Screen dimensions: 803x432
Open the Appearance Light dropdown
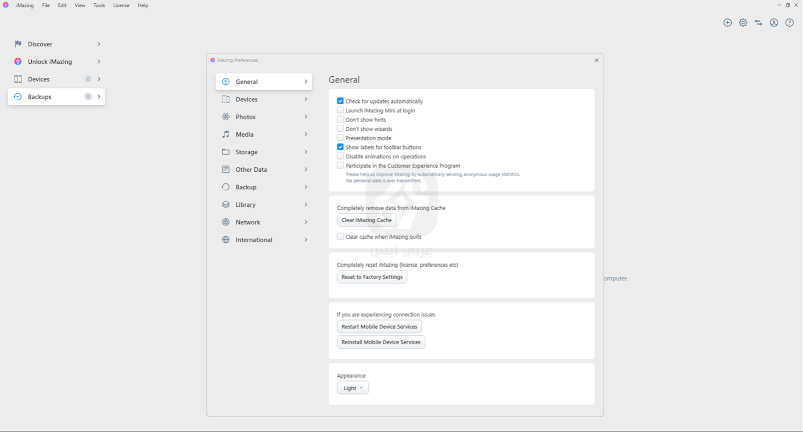coord(353,388)
